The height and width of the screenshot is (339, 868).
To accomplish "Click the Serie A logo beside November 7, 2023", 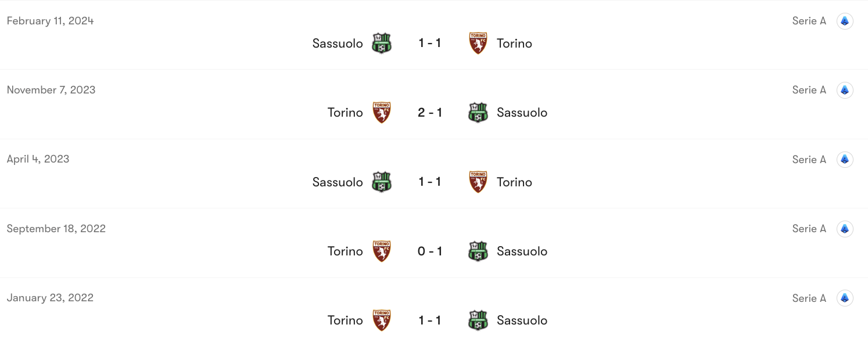I will click(x=845, y=89).
